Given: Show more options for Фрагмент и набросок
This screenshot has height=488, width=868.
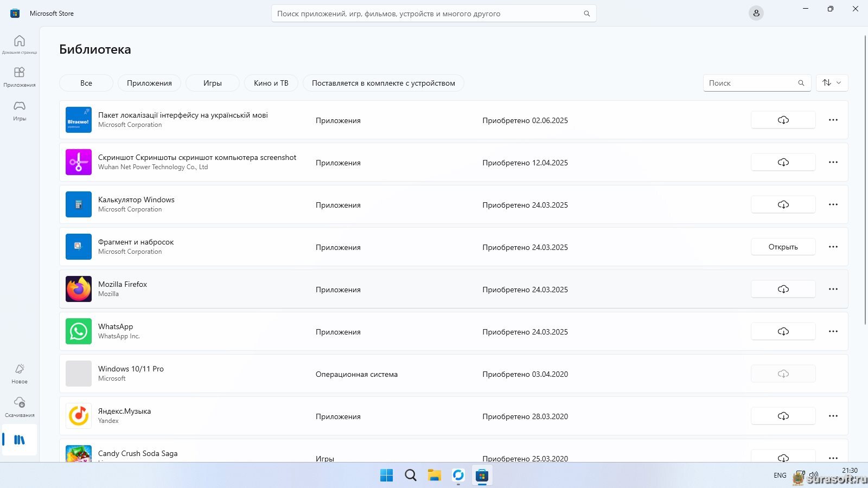Looking at the screenshot, I should pyautogui.click(x=833, y=247).
